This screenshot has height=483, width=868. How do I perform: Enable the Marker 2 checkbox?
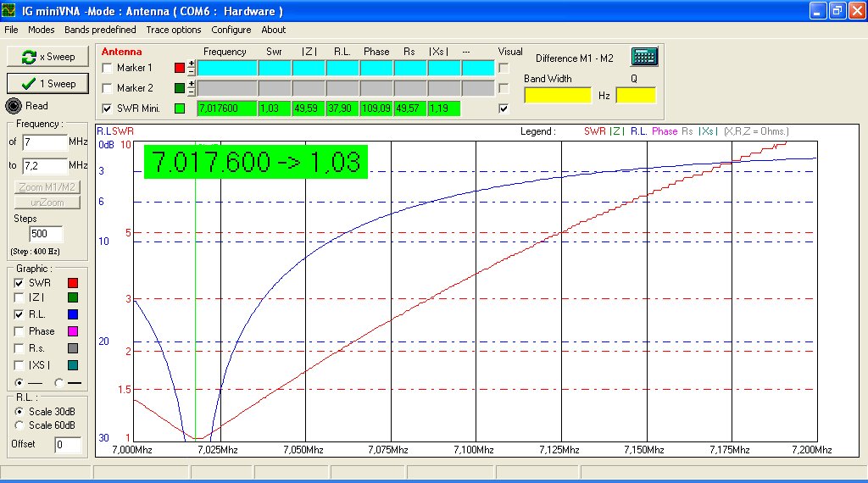108,88
